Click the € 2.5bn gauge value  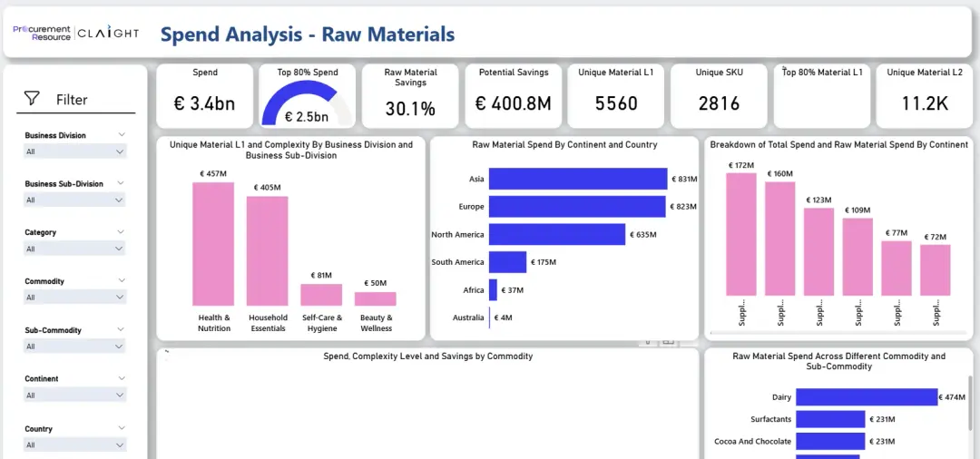[x=307, y=117]
